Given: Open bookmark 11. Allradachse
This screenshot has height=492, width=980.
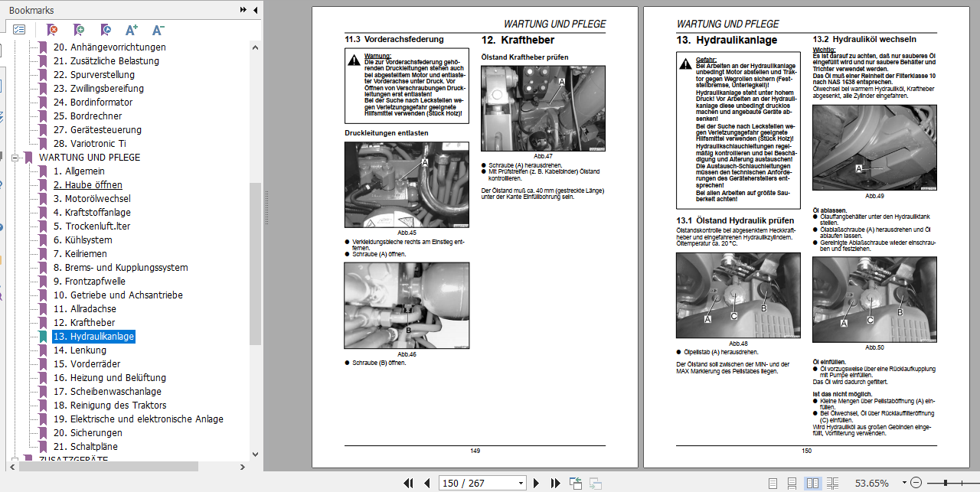Looking at the screenshot, I should pyautogui.click(x=85, y=309).
